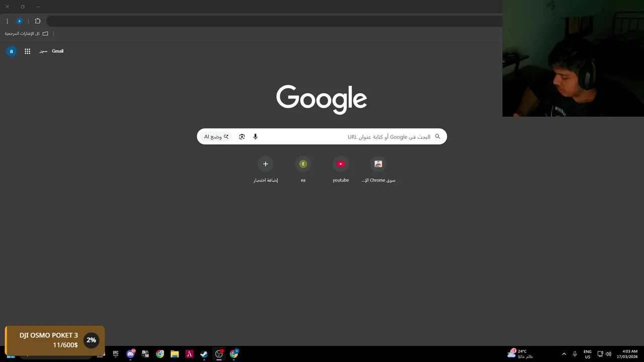This screenshot has height=362, width=644.
Task: Open network settings tray icon
Action: coord(600,354)
